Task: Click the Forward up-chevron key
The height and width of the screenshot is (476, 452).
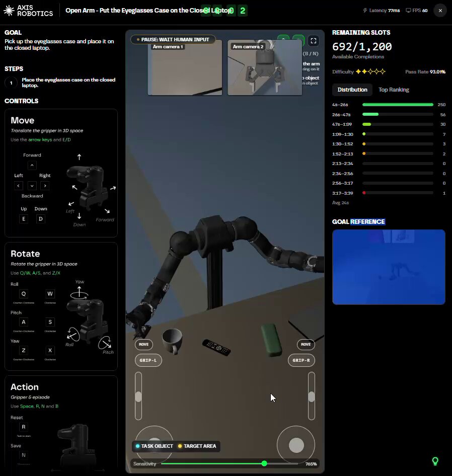Action: [32, 166]
